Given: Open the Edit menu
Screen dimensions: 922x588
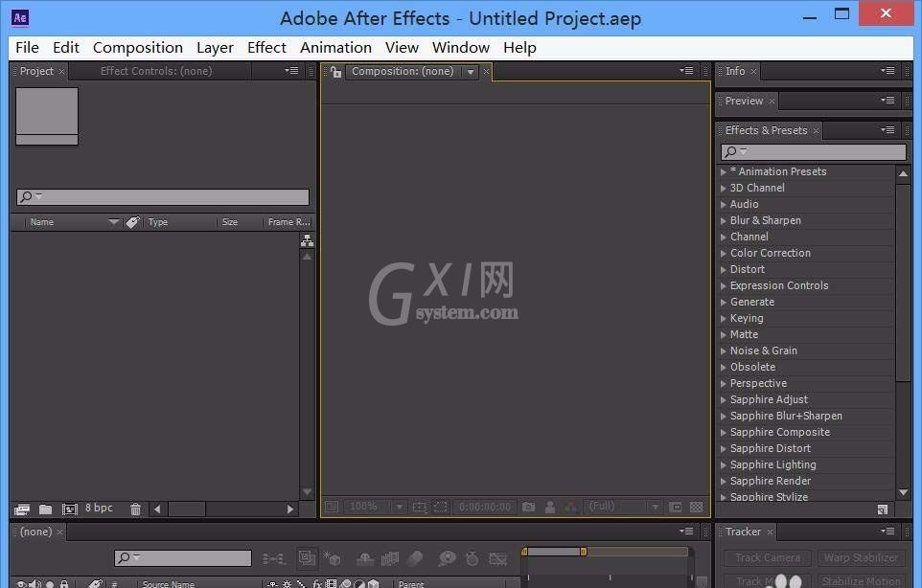Looking at the screenshot, I should pos(66,48).
